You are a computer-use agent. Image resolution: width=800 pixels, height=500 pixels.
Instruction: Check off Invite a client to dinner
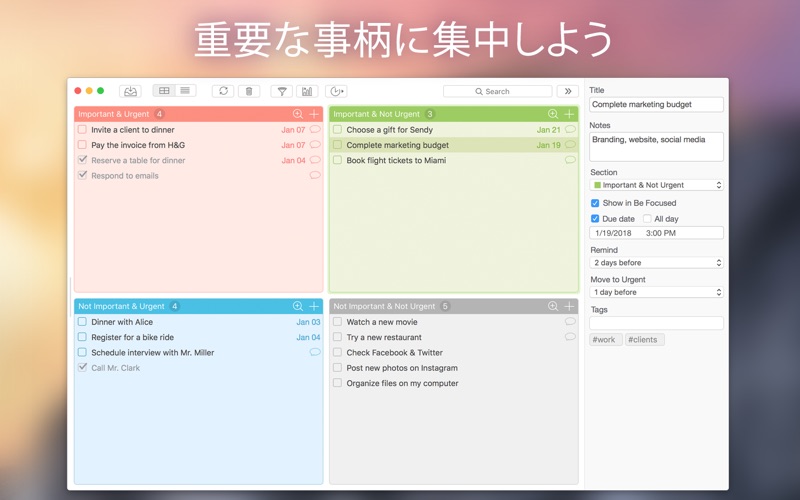click(x=82, y=130)
